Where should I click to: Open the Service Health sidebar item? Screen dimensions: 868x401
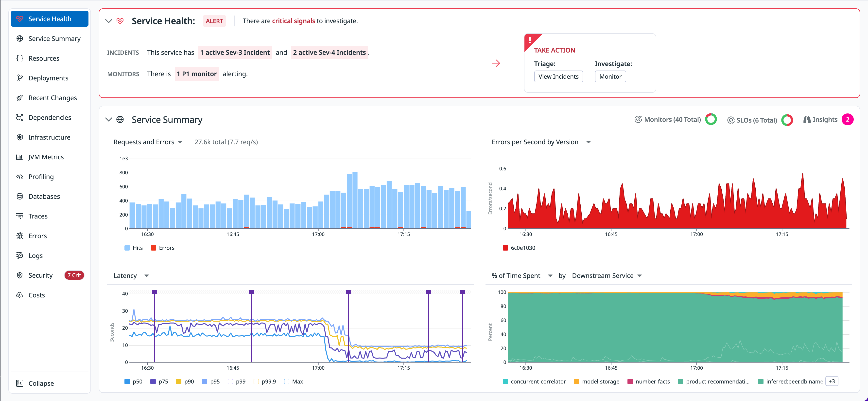tap(50, 18)
